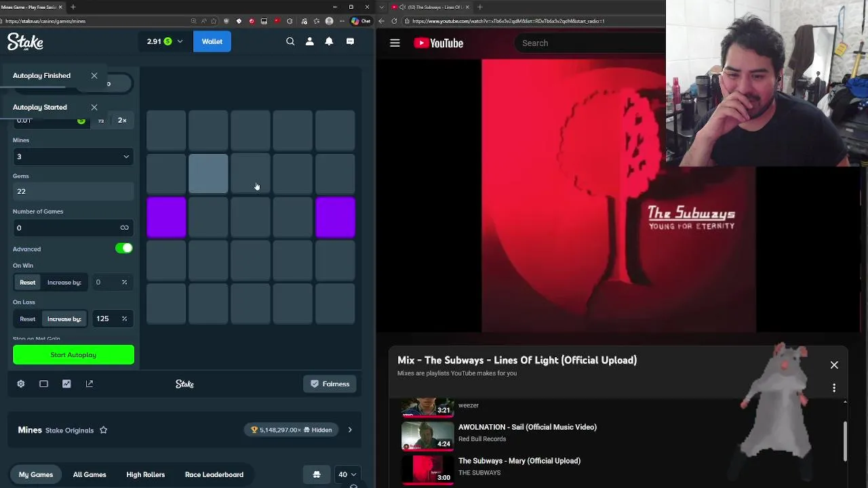Click the highlighted light-blue grid tile
This screenshot has width=868, height=488.
[x=208, y=174]
